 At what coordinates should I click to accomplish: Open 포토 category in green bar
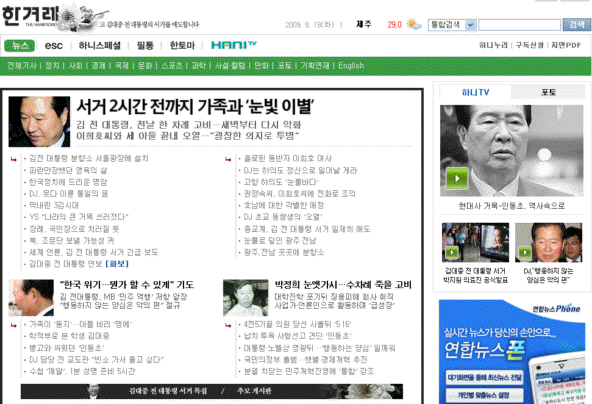(285, 65)
